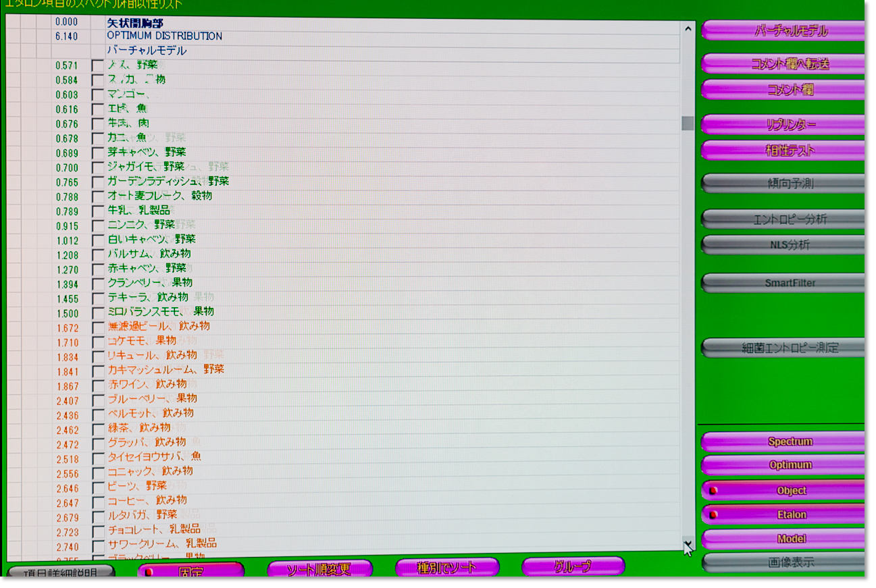The height and width of the screenshot is (588, 876).
Task: Select バルサム、飲み物 row text
Action: (x=149, y=254)
